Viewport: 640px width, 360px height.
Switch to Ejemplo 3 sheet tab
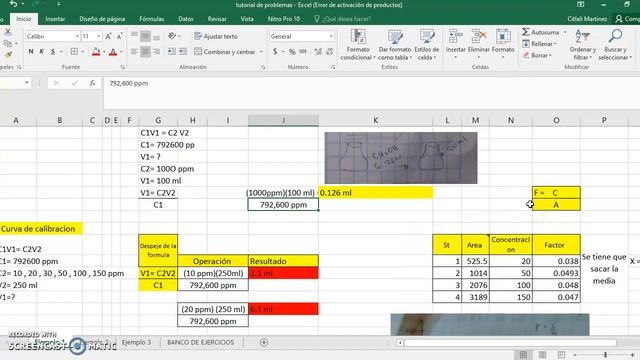tap(136, 342)
